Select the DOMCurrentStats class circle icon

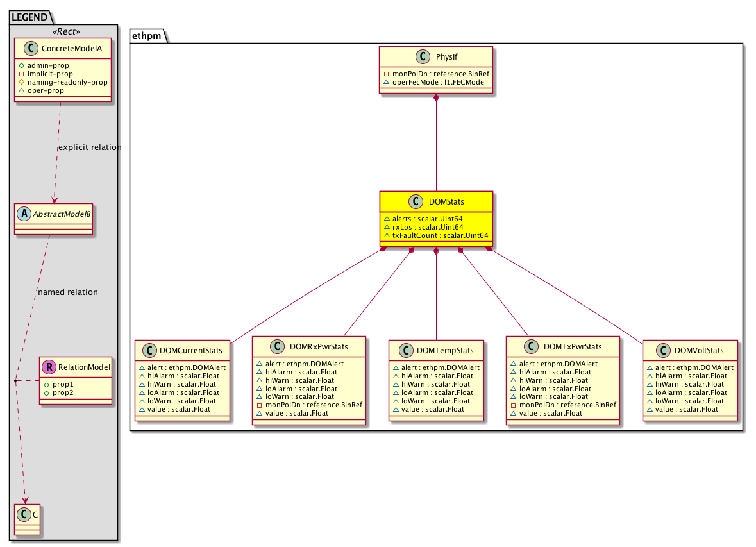149,351
